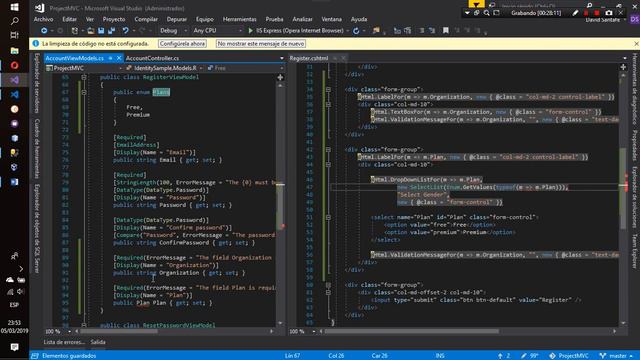Open Explorador de servidores side panel

[x=37, y=83]
